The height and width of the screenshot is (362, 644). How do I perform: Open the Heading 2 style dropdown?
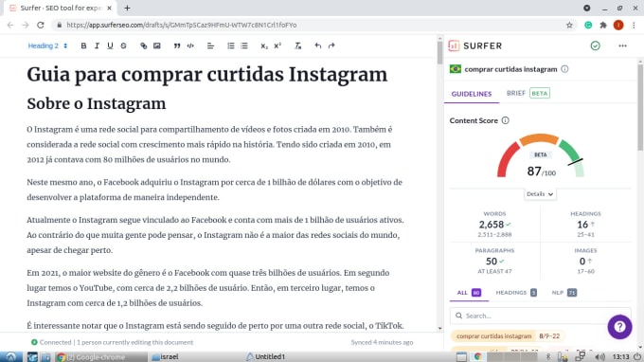47,45
